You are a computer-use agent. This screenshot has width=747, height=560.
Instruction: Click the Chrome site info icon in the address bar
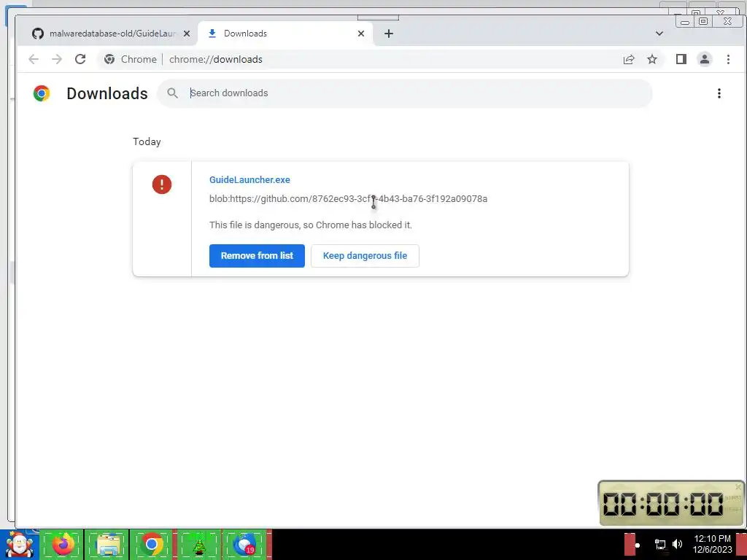point(109,59)
